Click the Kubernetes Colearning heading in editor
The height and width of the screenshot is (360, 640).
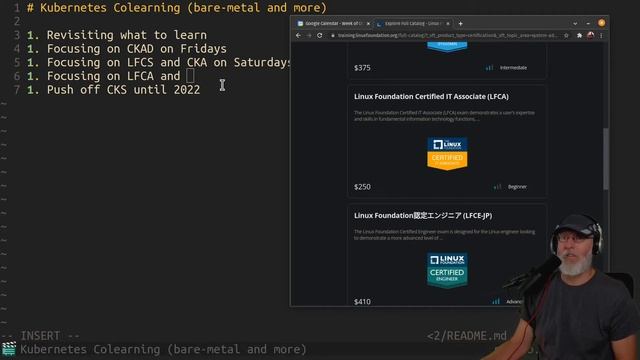[x=177, y=8]
